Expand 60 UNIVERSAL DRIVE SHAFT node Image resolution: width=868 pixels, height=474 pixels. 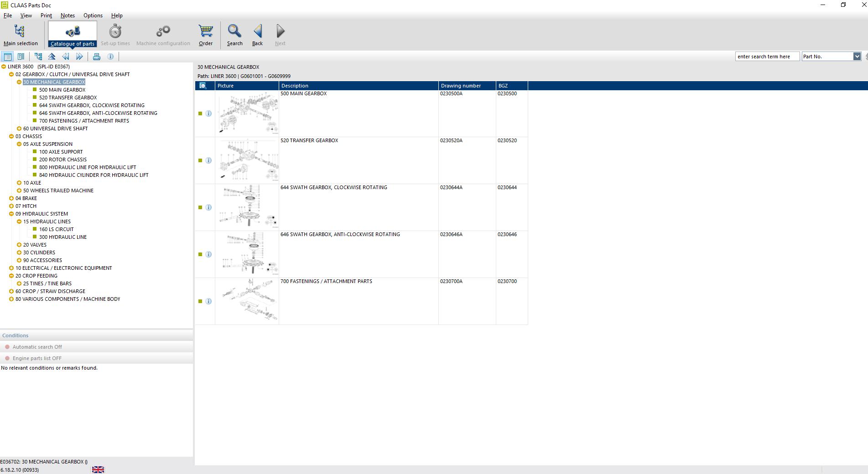[19, 129]
